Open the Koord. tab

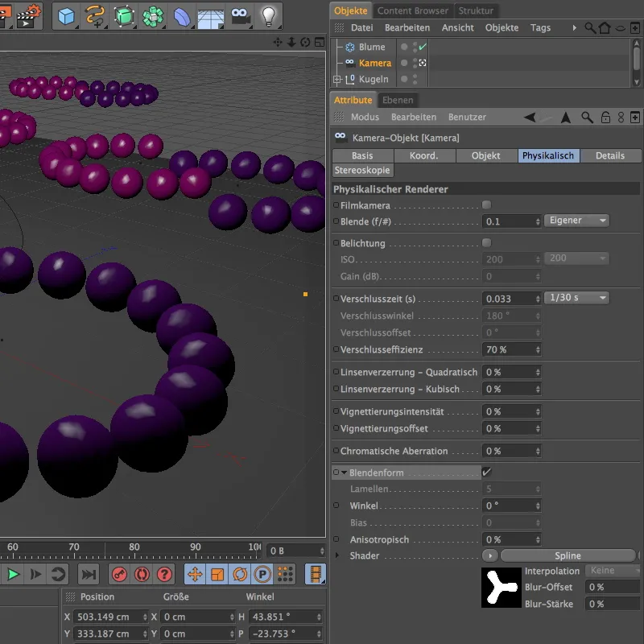pyautogui.click(x=424, y=155)
